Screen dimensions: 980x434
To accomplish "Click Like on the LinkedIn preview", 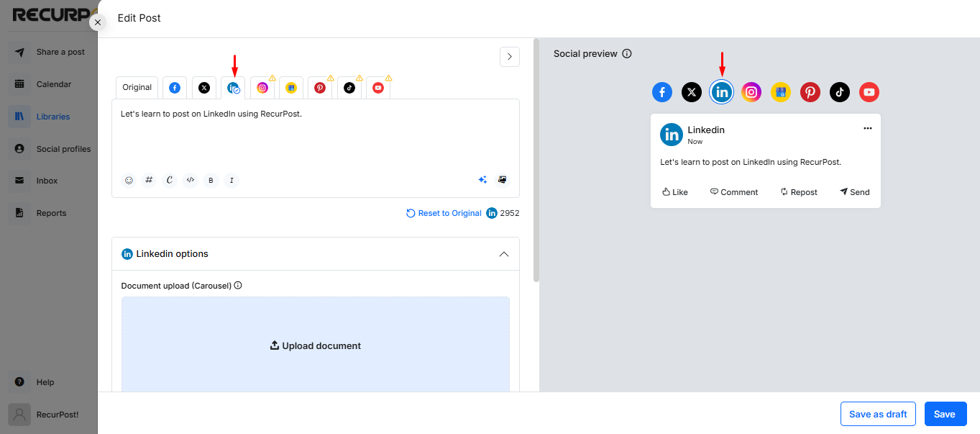I will 675,192.
